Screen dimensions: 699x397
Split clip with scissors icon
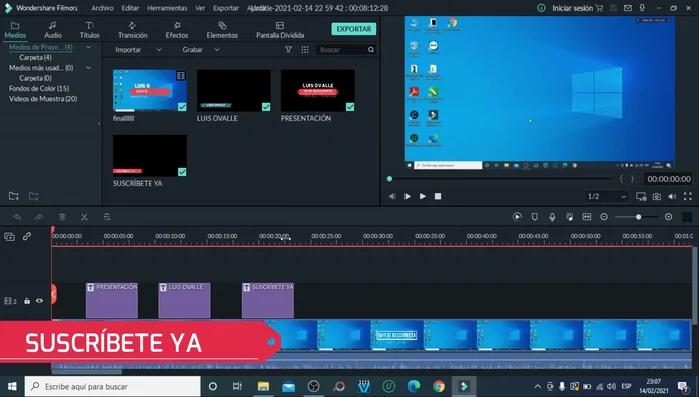(x=84, y=217)
